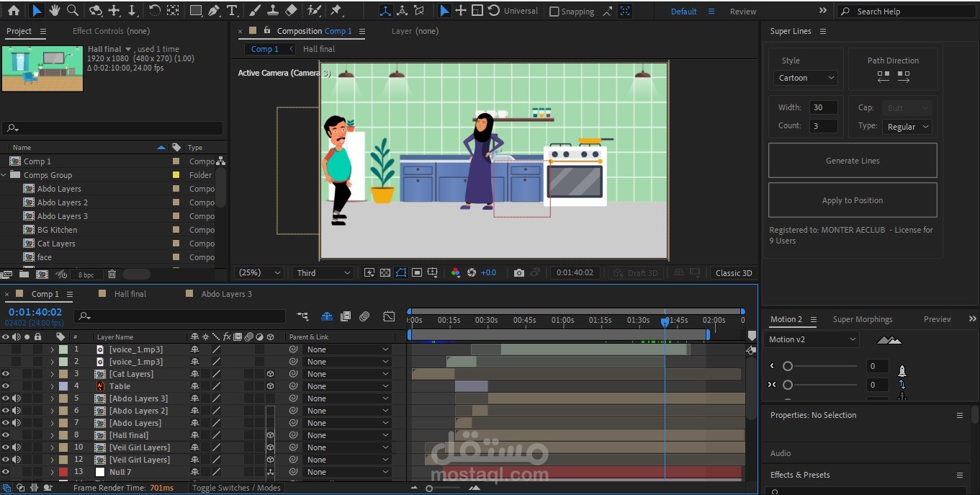980x495 pixels.
Task: Select the Puppet Pin tool
Action: 336,11
